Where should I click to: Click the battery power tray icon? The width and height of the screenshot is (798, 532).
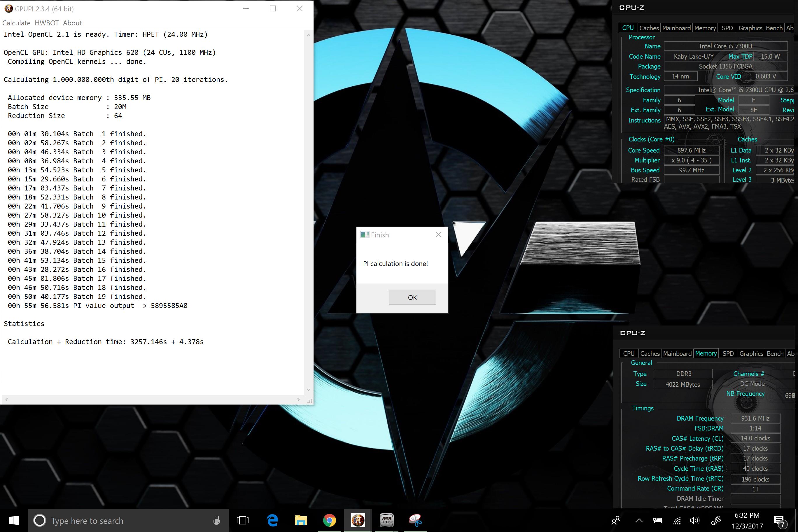pyautogui.click(x=657, y=520)
